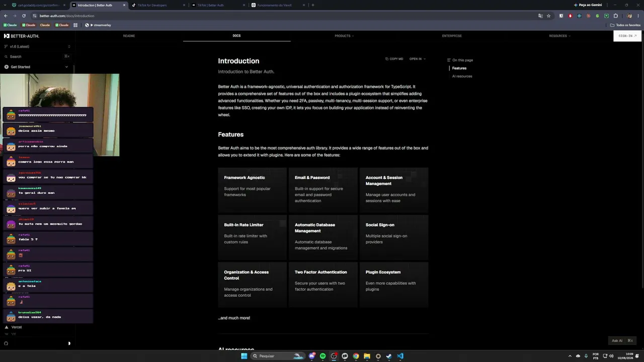Click the Account & Session Management heading

click(x=384, y=180)
